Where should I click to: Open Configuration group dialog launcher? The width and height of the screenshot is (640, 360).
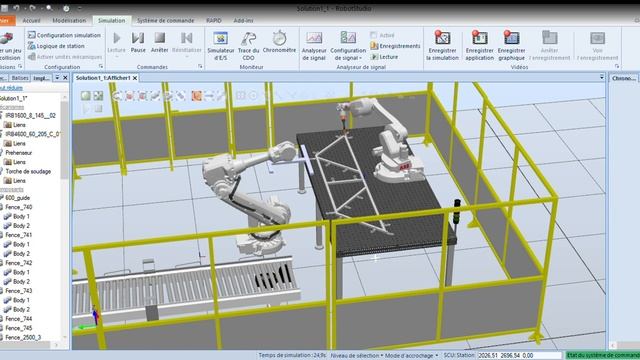[101, 66]
